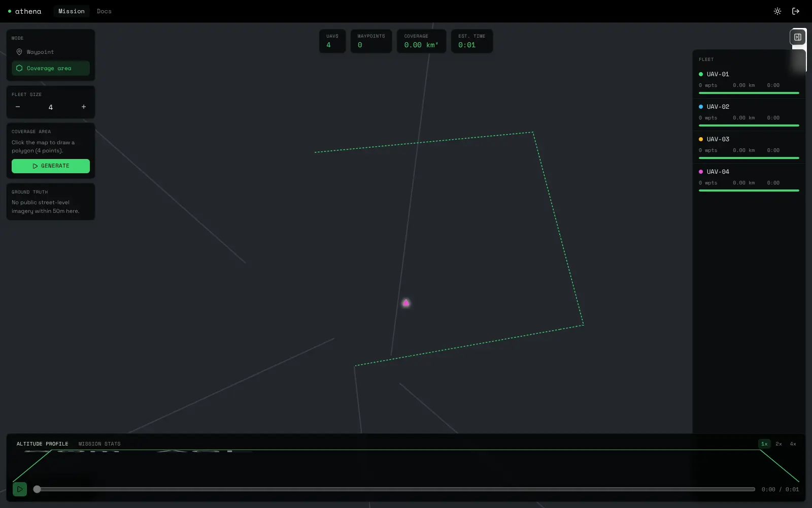Click the Ground Truth info text

[x=46, y=207]
